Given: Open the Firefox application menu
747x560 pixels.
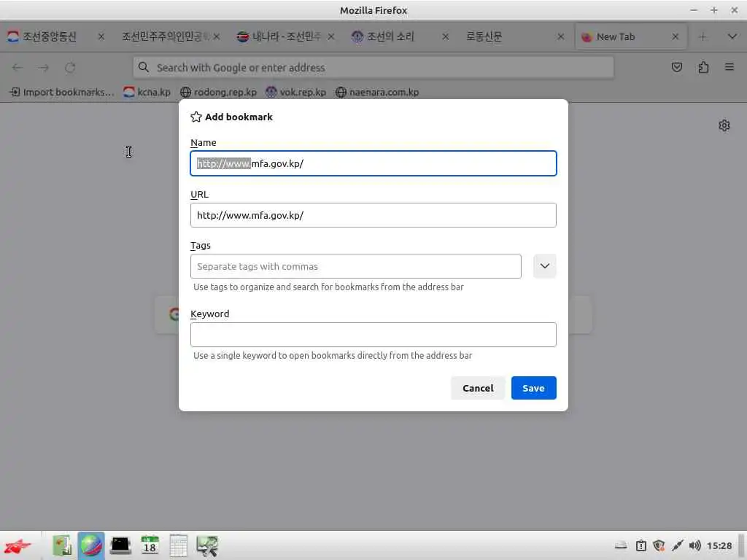Looking at the screenshot, I should pos(729,68).
